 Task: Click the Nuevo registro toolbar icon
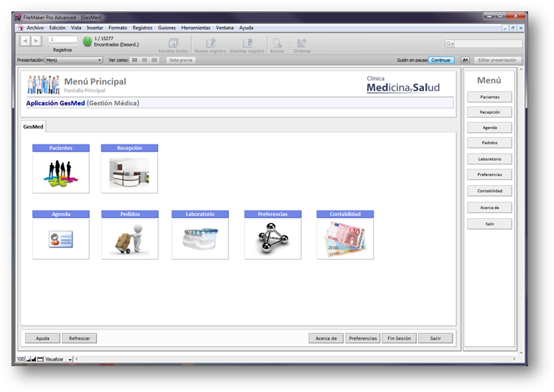[x=211, y=43]
